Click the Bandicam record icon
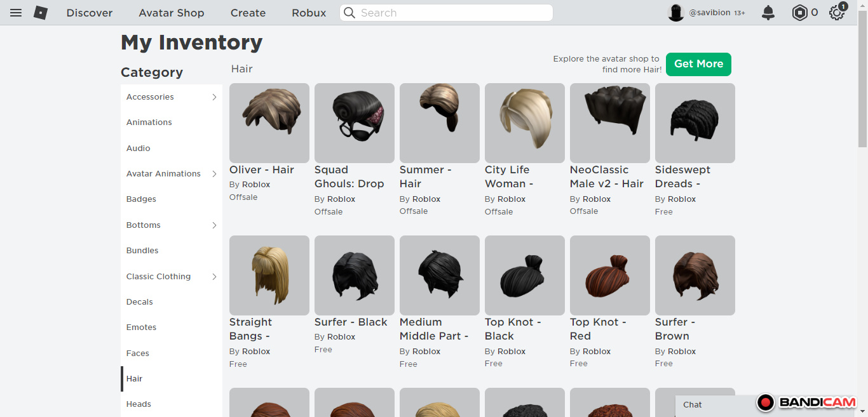The height and width of the screenshot is (417, 868). 766,402
